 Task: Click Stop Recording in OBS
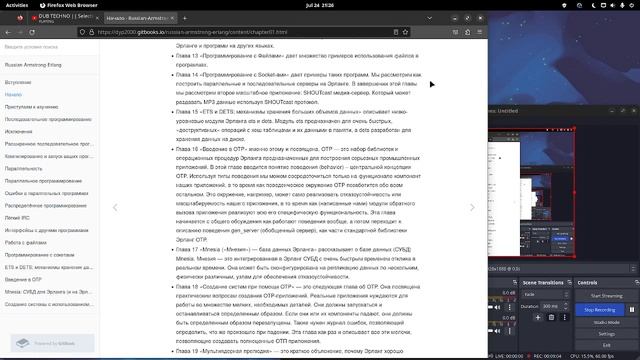[600, 310]
